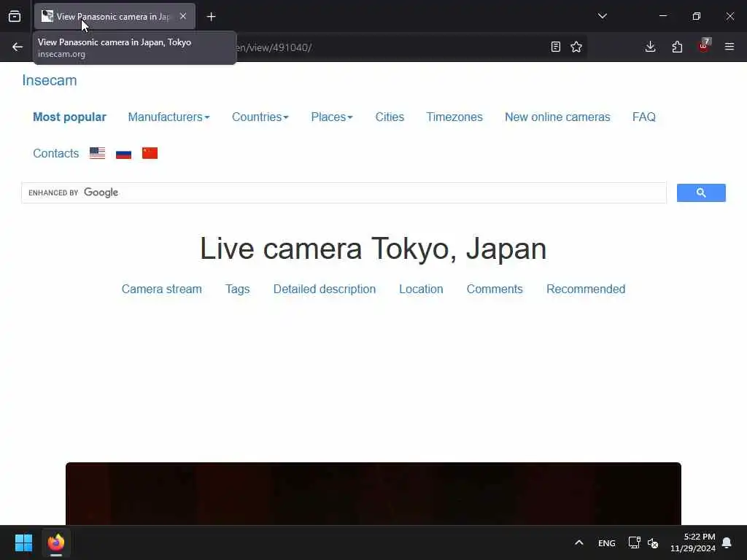This screenshot has height=560, width=747.
Task: Go back with the back arrow
Action: coord(18,47)
